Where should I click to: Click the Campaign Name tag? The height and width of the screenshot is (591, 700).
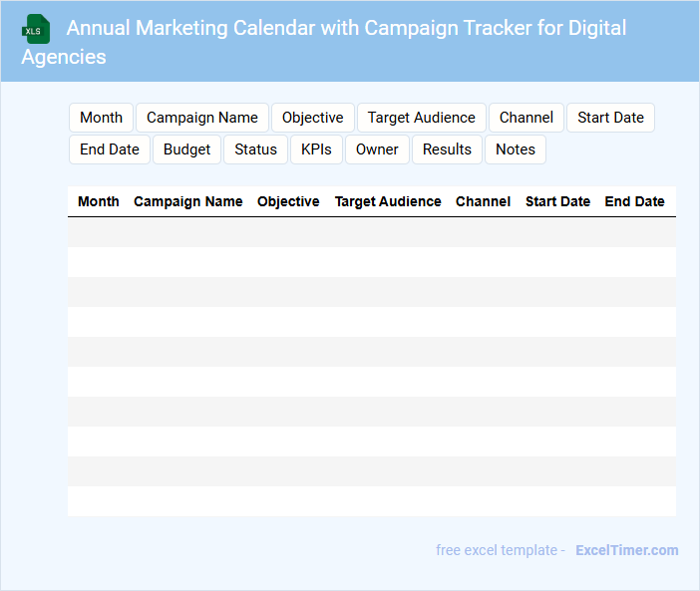(202, 118)
